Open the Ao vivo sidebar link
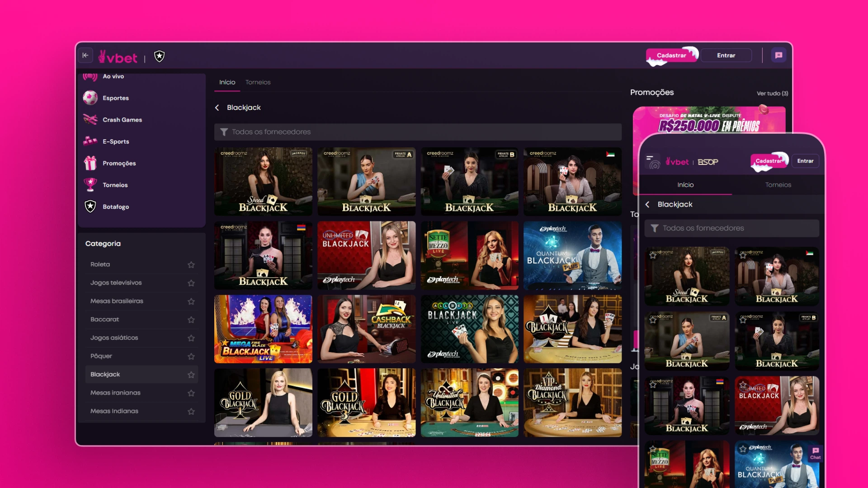The height and width of the screenshot is (488, 868). [x=113, y=76]
